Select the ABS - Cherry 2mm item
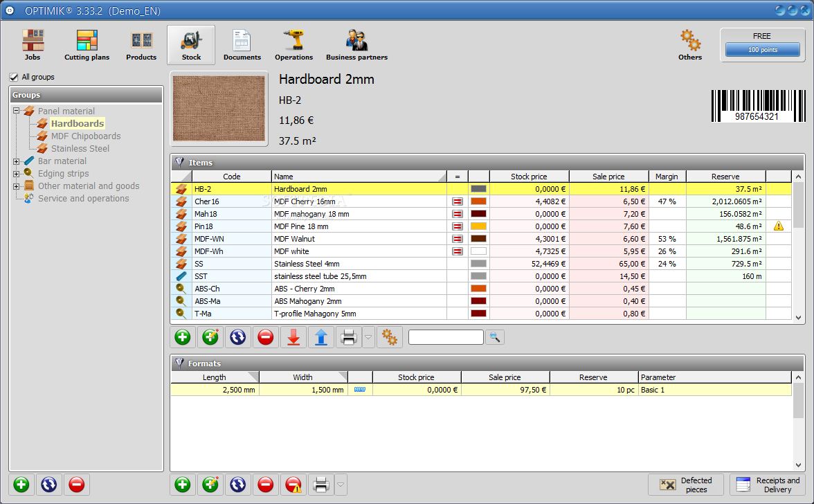 481,289
